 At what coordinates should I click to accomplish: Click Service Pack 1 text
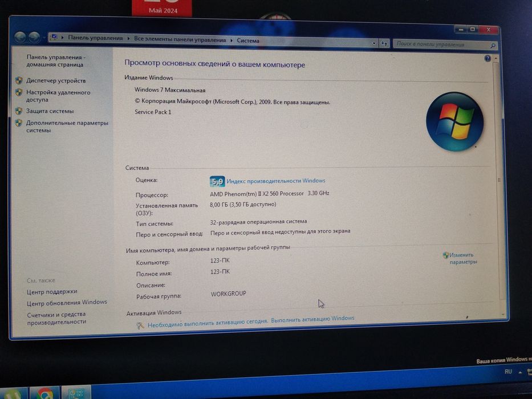click(153, 112)
